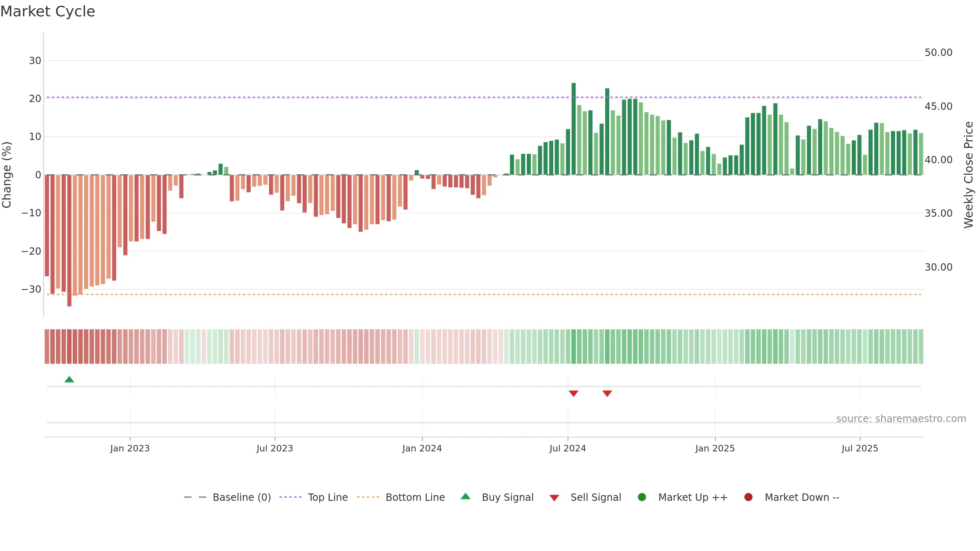The height and width of the screenshot is (551, 980).
Task: Click the orange dotted line legend sample
Action: [368, 497]
